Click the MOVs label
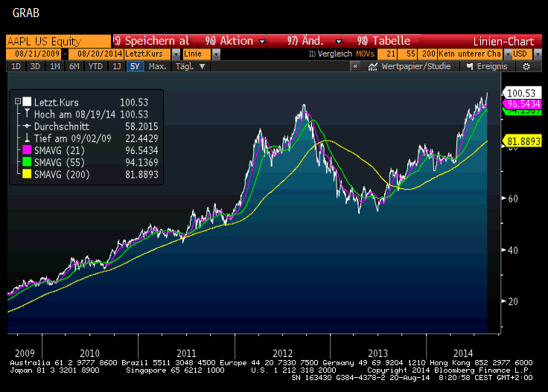This screenshot has width=548, height=392. coord(365,54)
